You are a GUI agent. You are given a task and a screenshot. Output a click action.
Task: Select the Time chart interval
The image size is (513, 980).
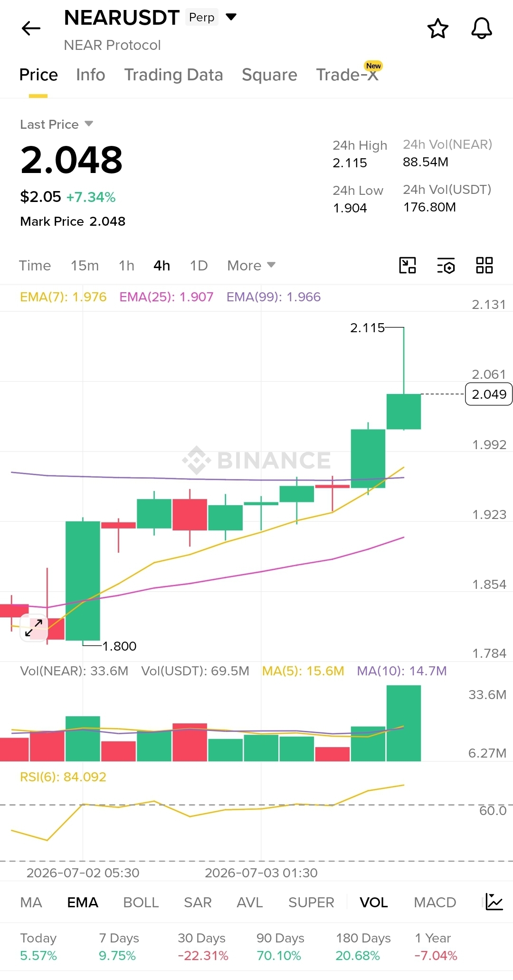[x=35, y=266]
